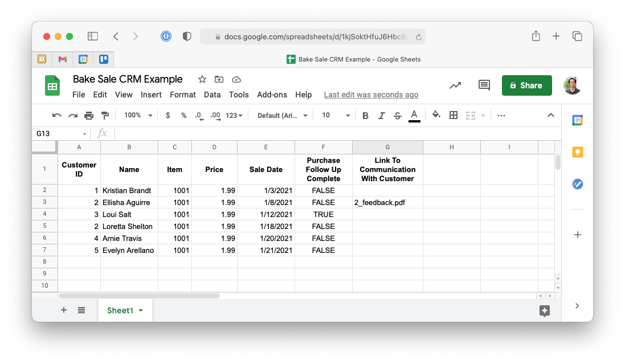This screenshot has width=625, height=364.
Task: Open the Borders tool
Action: tap(454, 115)
